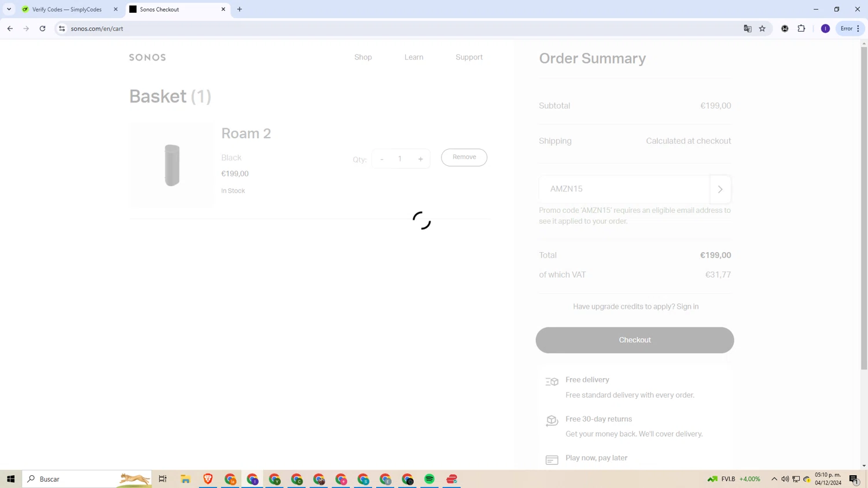Open the FVI.B stock widget
Viewport: 868px width, 488px height.
click(734, 479)
